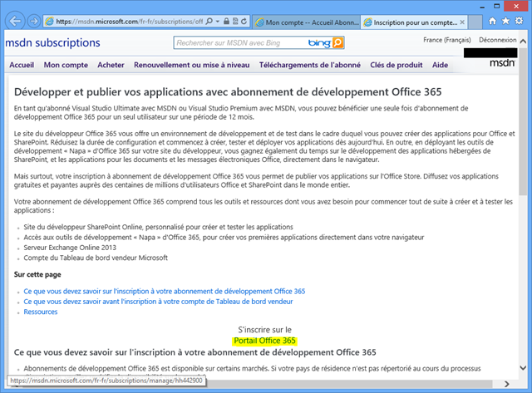The width and height of the screenshot is (532, 393).
Task: Open the browser Home icon
Action: 492,21
